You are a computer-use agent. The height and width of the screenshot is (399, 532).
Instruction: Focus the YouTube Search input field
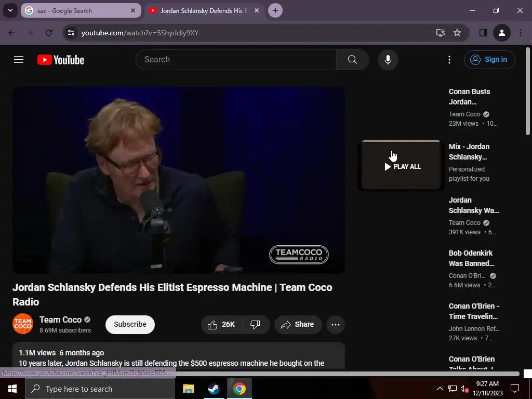pyautogui.click(x=236, y=60)
